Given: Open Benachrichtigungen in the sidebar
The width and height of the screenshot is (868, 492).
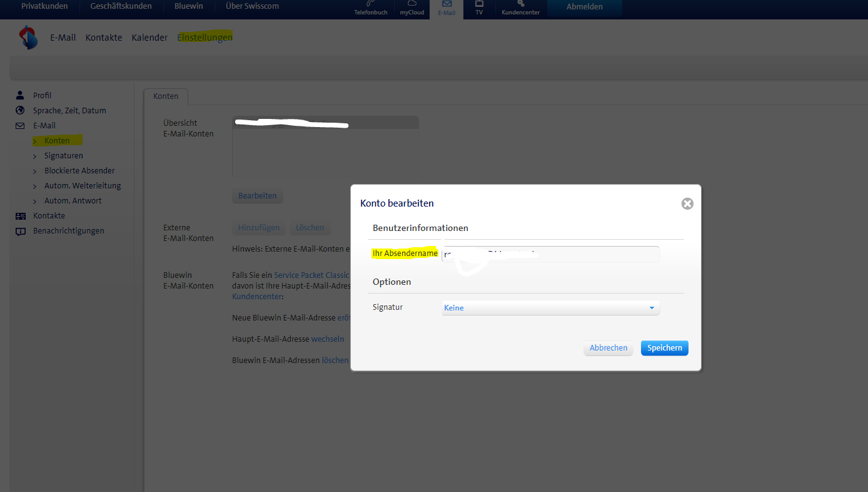Looking at the screenshot, I should [68, 231].
